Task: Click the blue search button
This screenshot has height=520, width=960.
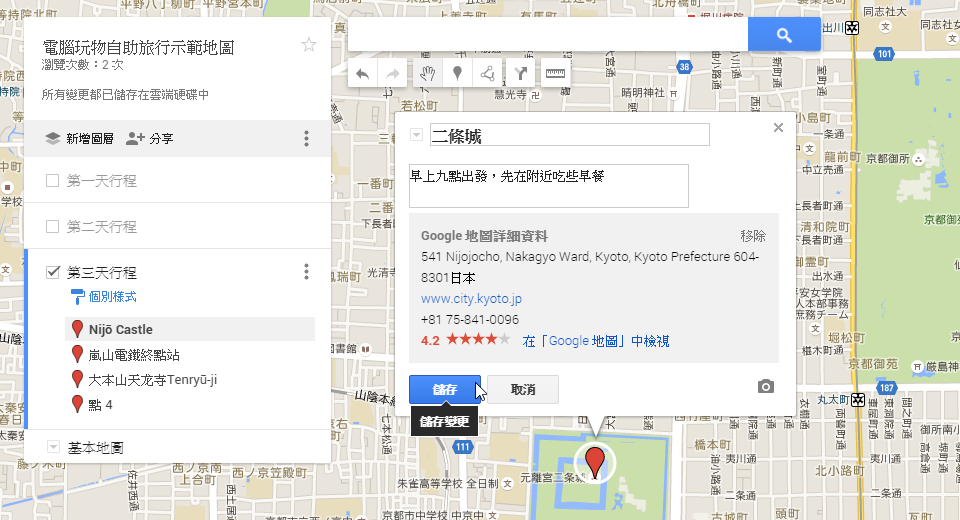Action: click(x=784, y=34)
